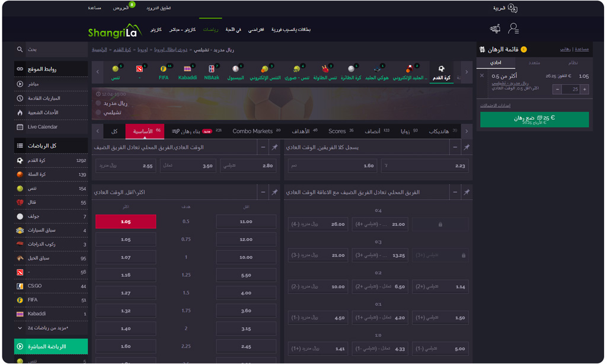Screen dimensions: 607x364
Task: Open كازينو casino in top navigation
Action: [x=156, y=30]
